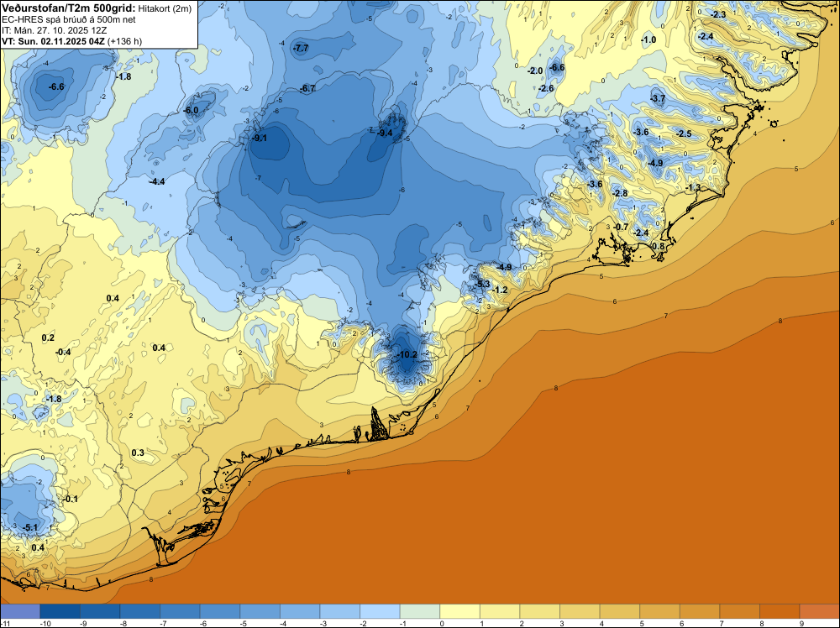The image size is (840, 628).
Task: Click the -4.4 temperature label
Action: pyautogui.click(x=158, y=181)
